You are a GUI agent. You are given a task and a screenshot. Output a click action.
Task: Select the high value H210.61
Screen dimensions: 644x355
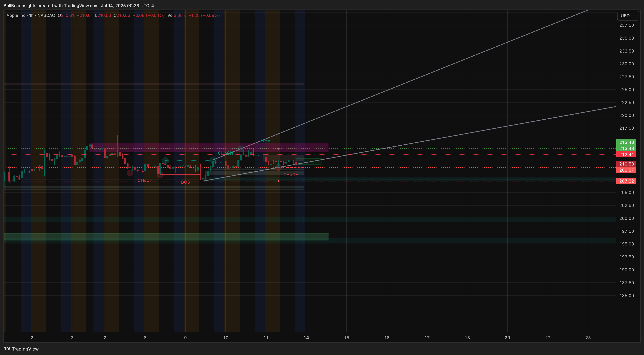tap(85, 15)
